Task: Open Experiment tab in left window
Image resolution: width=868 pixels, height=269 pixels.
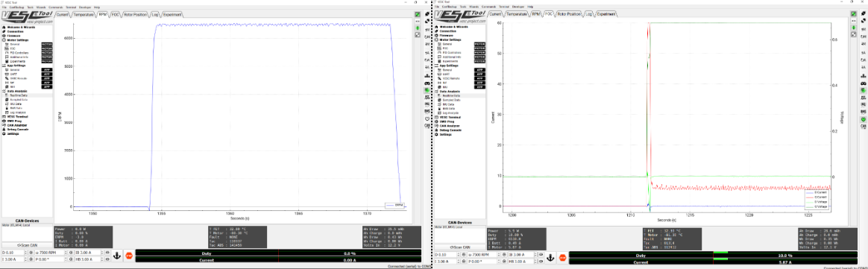Action: [173, 14]
